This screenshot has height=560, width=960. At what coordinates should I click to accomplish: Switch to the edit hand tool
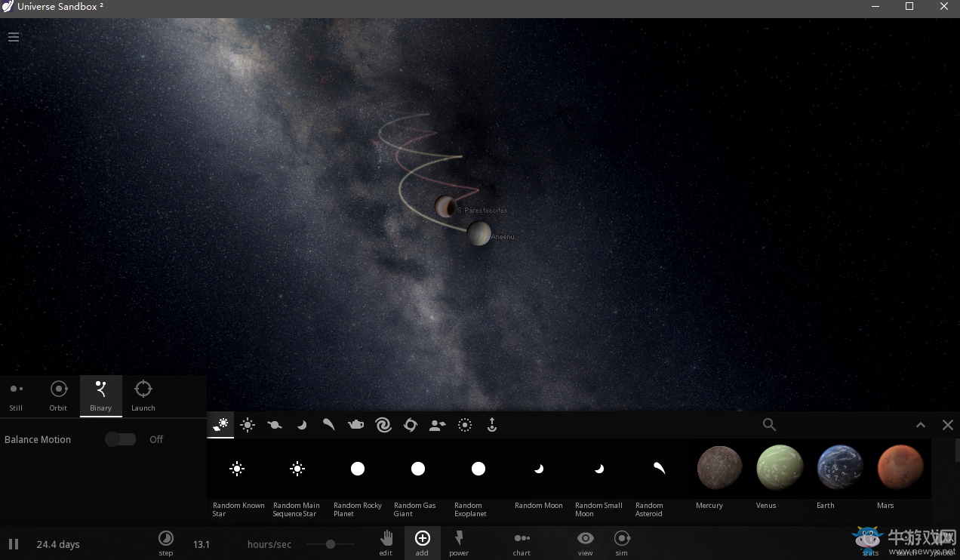(x=386, y=543)
